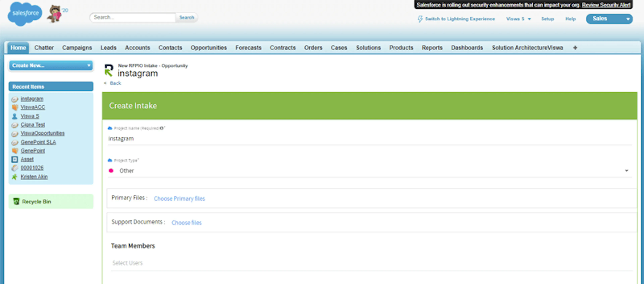This screenshot has width=644, height=284.
Task: Click the pink Other color dot
Action: [111, 171]
